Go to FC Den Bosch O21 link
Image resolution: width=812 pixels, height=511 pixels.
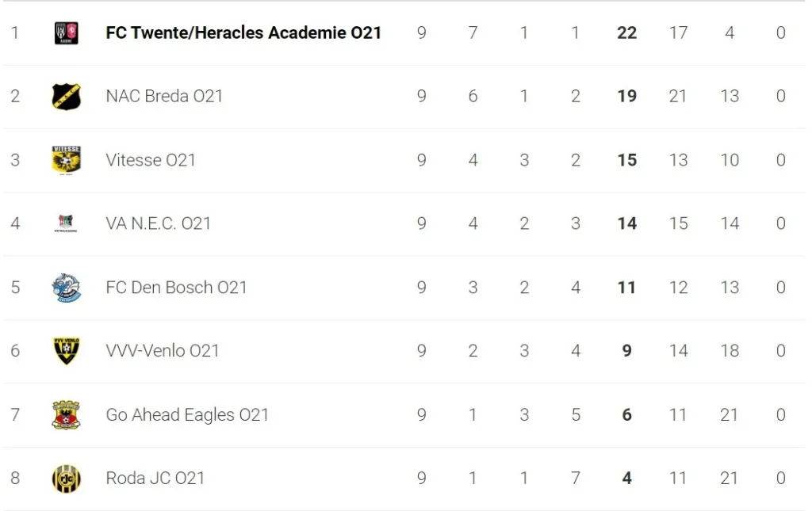pos(176,288)
